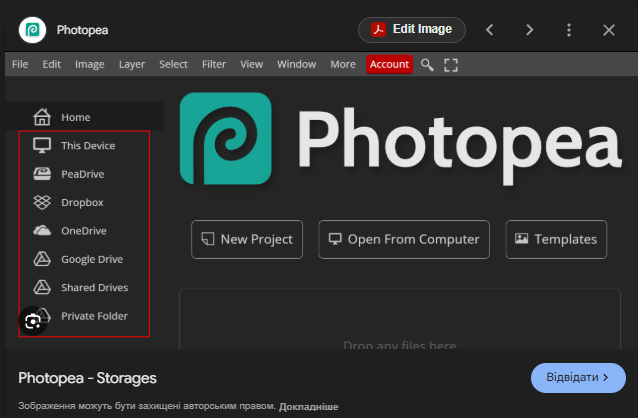Select This Device storage
The height and width of the screenshot is (418, 638).
[86, 145]
